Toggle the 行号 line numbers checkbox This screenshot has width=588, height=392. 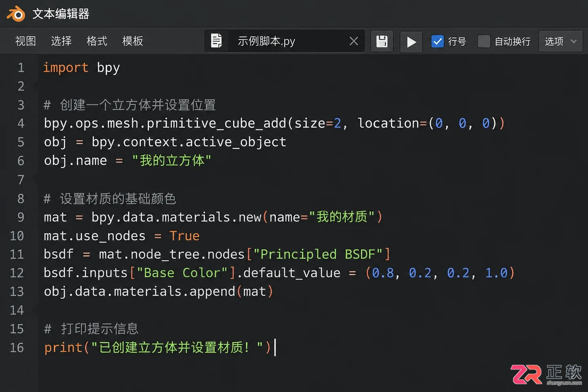click(x=437, y=41)
